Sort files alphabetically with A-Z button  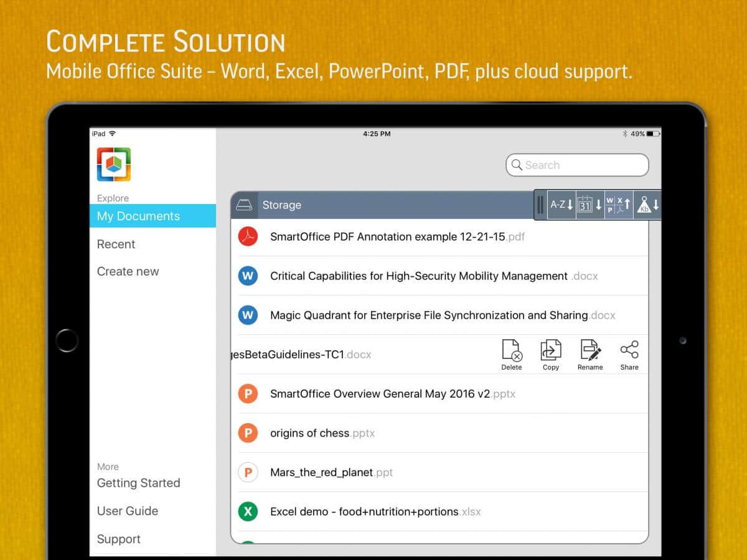click(561, 205)
